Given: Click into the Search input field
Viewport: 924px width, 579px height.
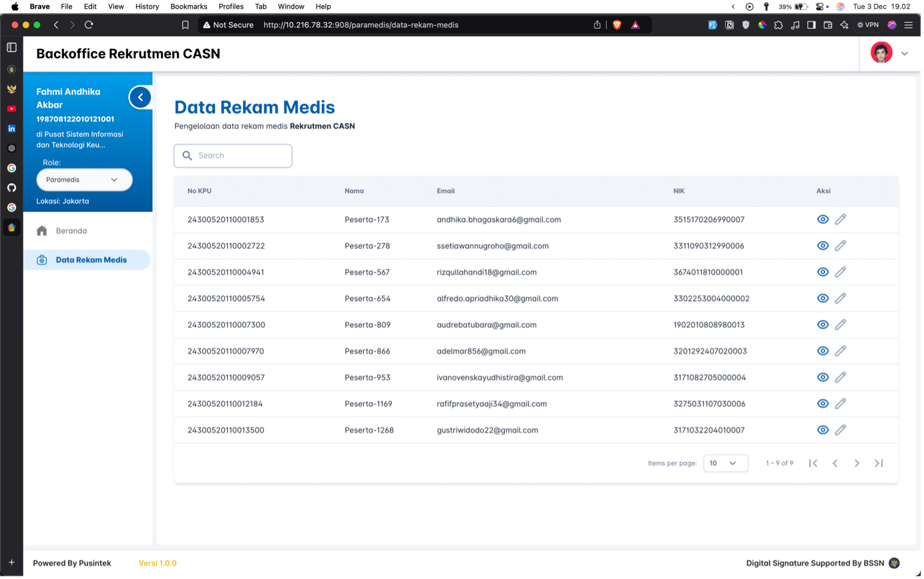Looking at the screenshot, I should (x=240, y=156).
